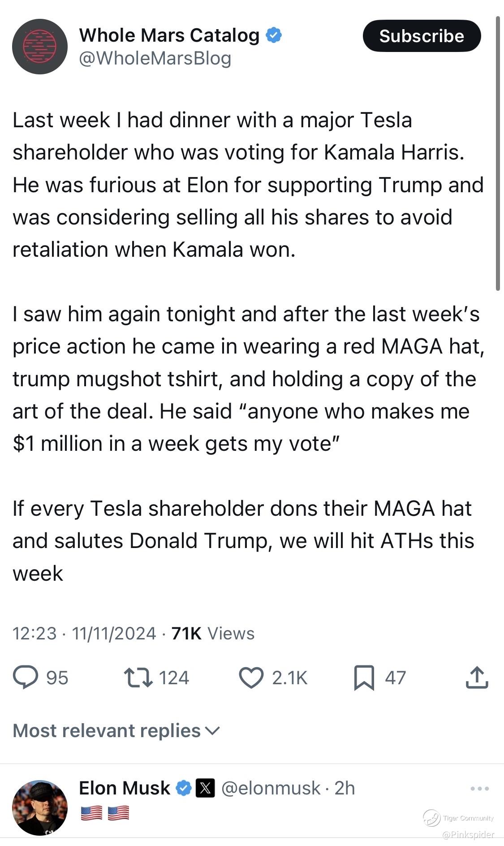Click the chevron next to Most relevant replies
Screen dimensions: 504x846
[x=212, y=731]
